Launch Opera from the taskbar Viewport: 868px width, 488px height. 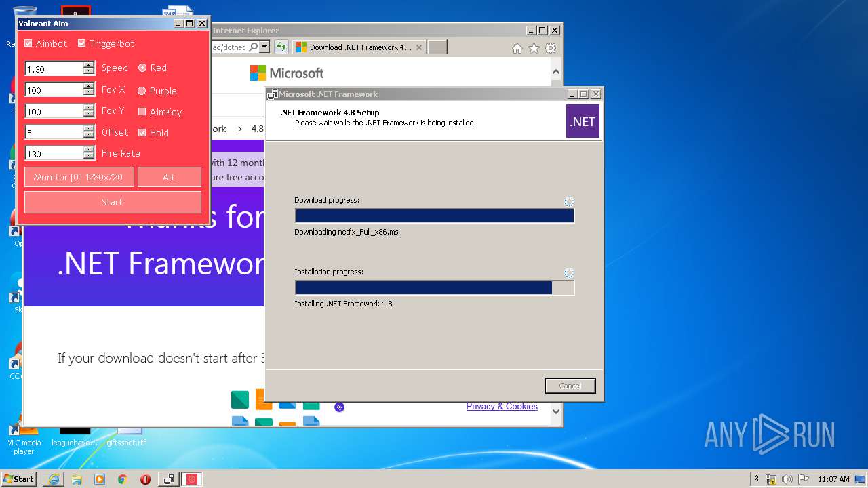[x=145, y=479]
